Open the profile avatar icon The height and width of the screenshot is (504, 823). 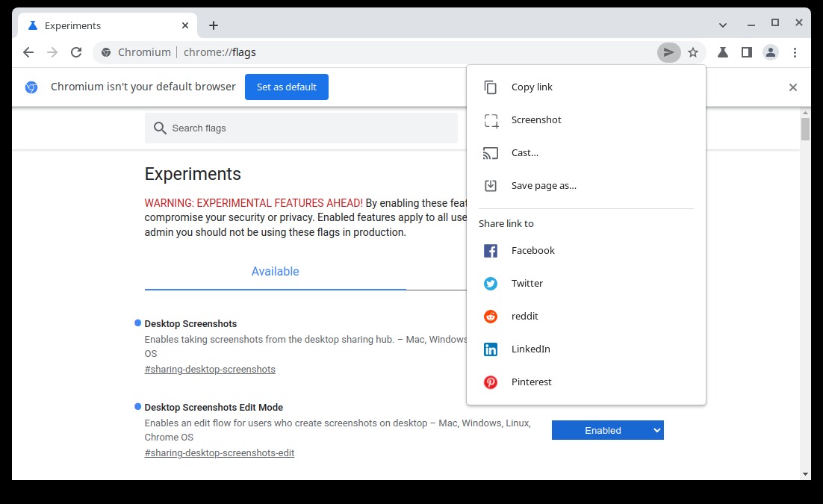[770, 52]
